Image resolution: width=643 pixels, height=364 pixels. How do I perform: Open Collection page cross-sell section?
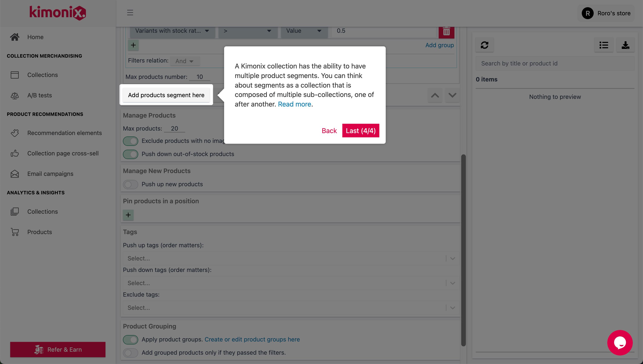[x=63, y=153]
